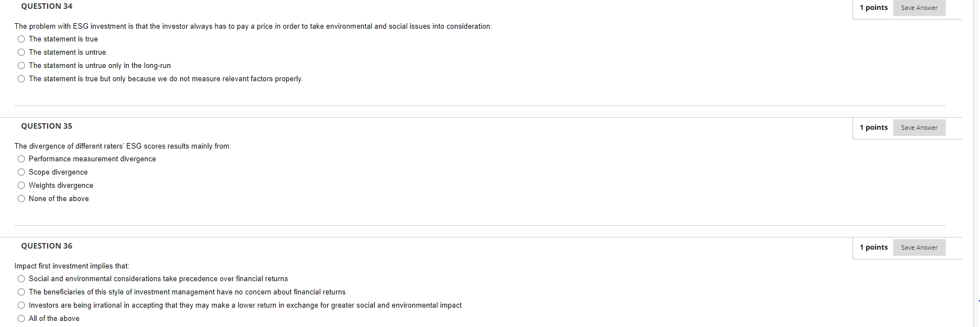Select "Weights divergence" for Question 35
Image resolution: width=980 pixels, height=327 pixels.
tap(21, 185)
